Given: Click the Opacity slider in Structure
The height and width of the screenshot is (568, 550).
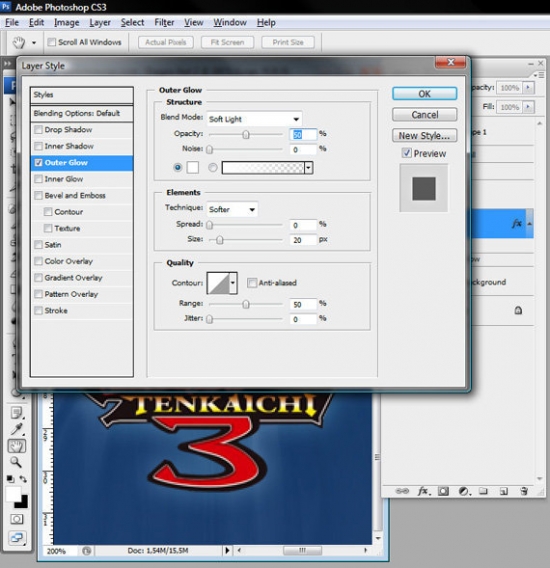Looking at the screenshot, I should click(x=246, y=134).
